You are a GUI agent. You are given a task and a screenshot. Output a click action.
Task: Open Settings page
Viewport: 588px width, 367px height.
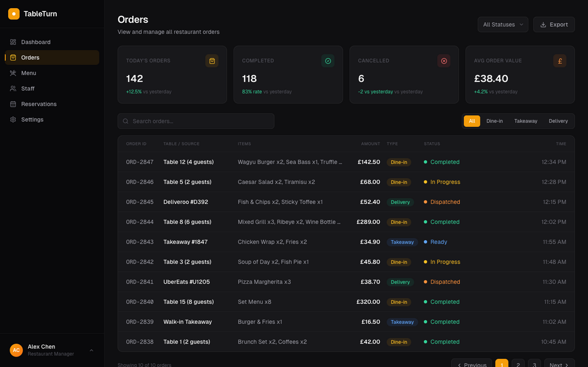(x=52, y=119)
